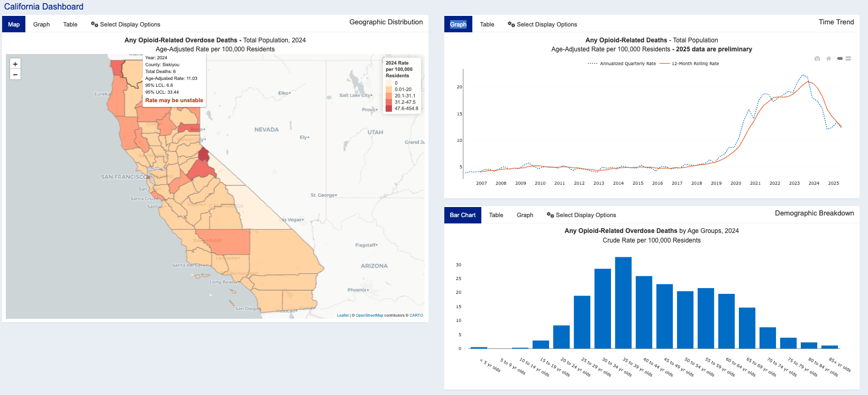Click the 47.6-454.8 legend color swatch
This screenshot has width=868, height=395.
[x=389, y=109]
